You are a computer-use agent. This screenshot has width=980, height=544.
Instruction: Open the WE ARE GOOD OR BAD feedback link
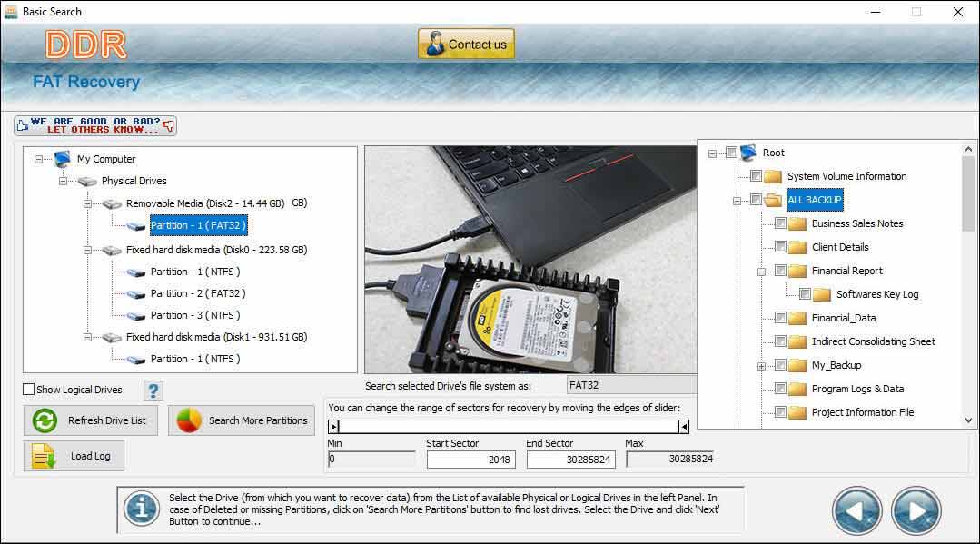[x=94, y=124]
